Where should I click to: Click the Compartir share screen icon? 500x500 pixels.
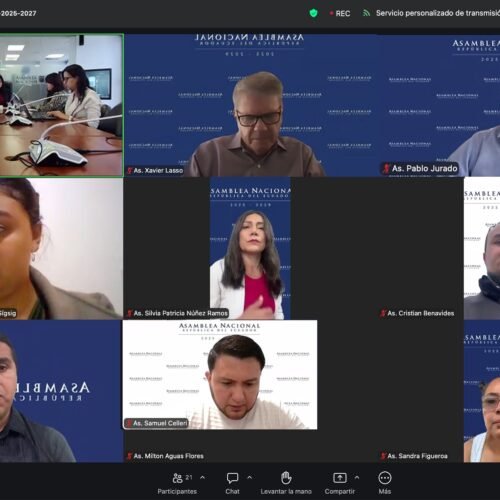pyautogui.click(x=340, y=478)
